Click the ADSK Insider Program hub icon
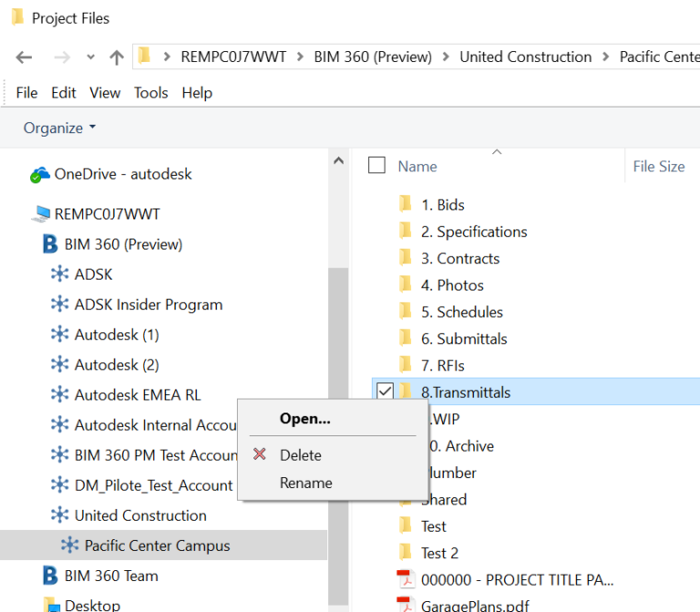The height and width of the screenshot is (612, 700). tap(60, 304)
